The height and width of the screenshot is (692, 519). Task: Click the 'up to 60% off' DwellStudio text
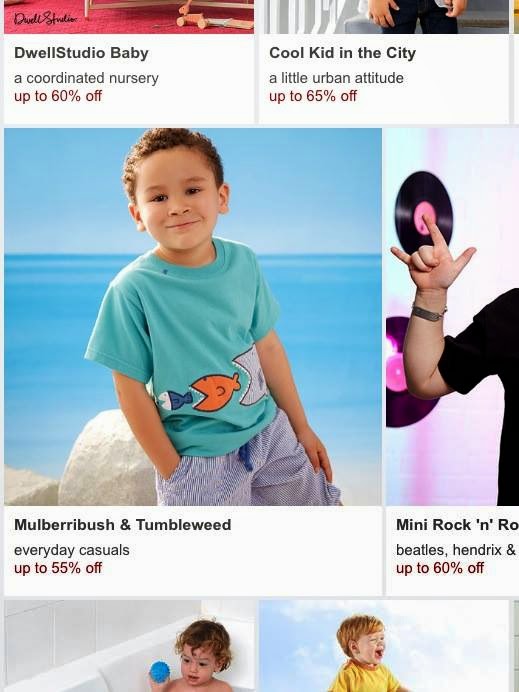(x=58, y=96)
